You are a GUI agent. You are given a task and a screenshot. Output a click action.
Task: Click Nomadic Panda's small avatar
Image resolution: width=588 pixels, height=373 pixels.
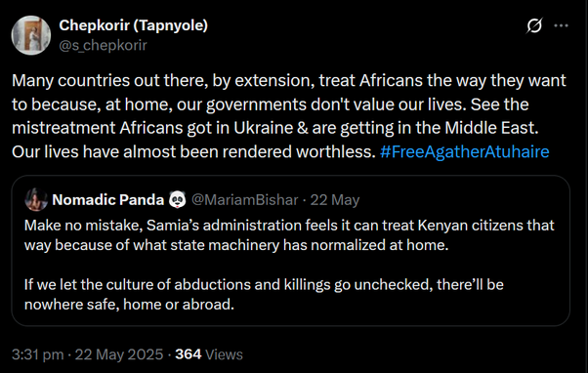pyautogui.click(x=36, y=199)
